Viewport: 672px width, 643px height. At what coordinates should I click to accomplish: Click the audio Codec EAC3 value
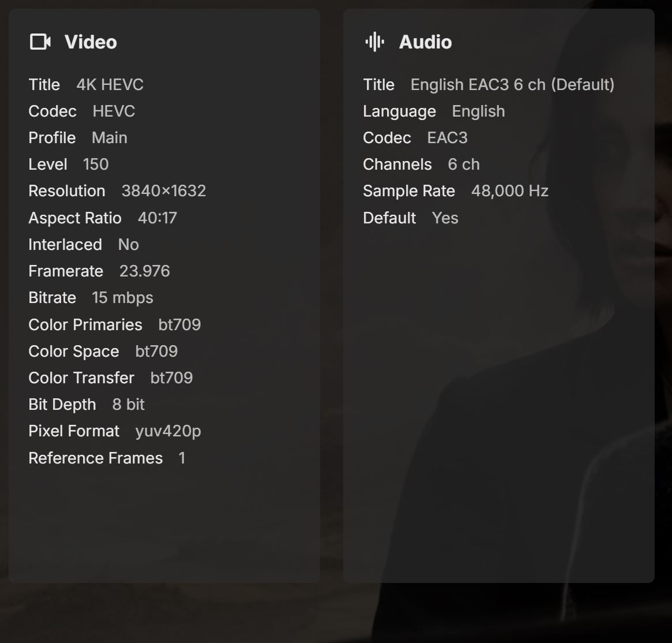pos(448,138)
